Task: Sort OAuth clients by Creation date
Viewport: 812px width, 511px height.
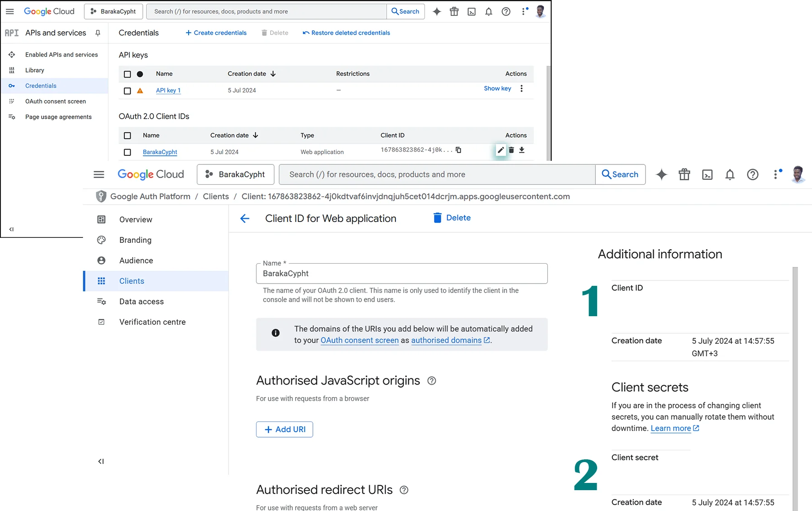Action: (x=234, y=135)
